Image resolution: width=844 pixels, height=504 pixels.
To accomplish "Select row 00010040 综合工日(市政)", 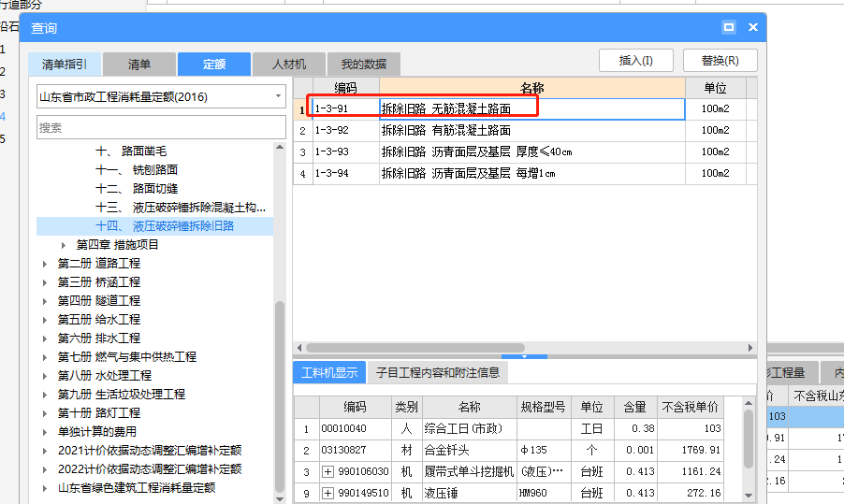I will (509, 428).
